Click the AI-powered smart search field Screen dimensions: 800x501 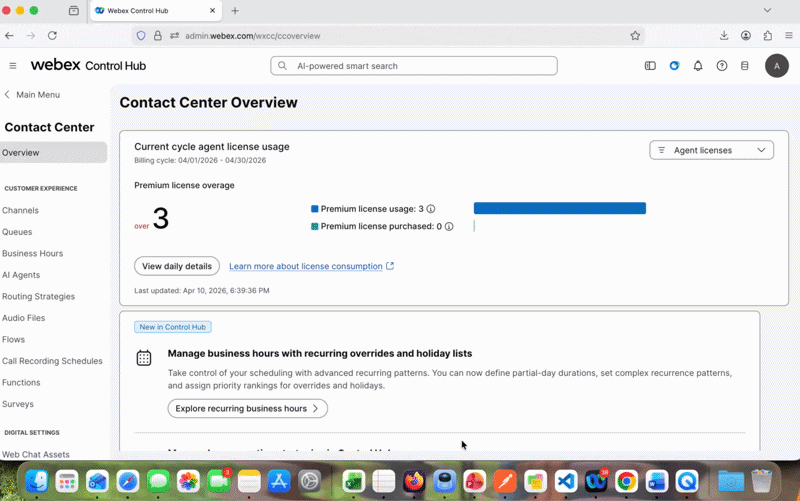[414, 66]
